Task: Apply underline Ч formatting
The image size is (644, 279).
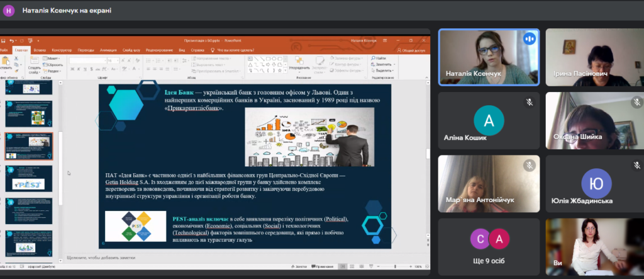Action: [85, 69]
